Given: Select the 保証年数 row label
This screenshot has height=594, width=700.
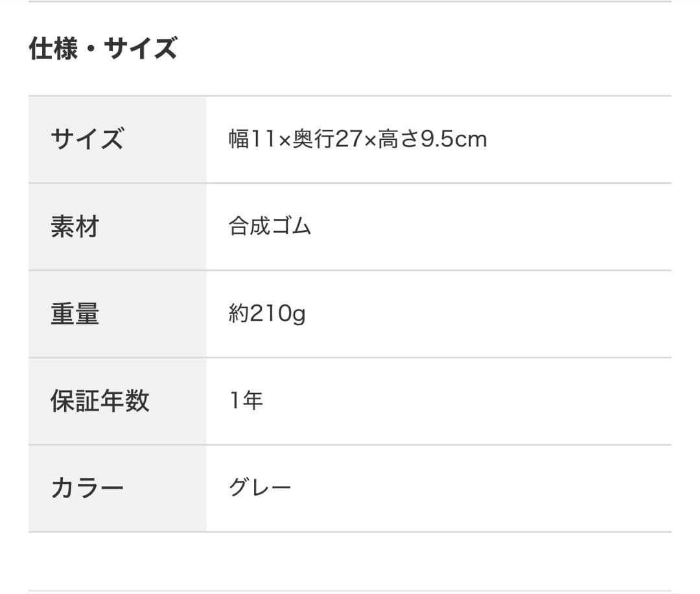Looking at the screenshot, I should pyautogui.click(x=100, y=400).
